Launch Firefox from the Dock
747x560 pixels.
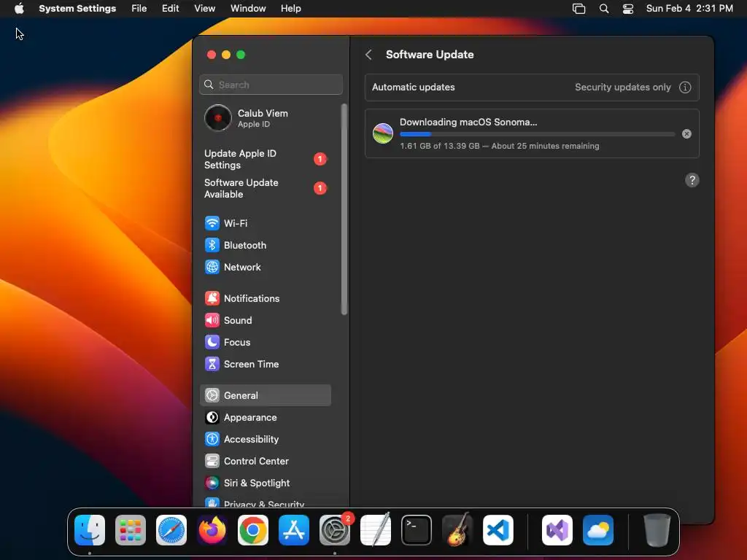[212, 530]
